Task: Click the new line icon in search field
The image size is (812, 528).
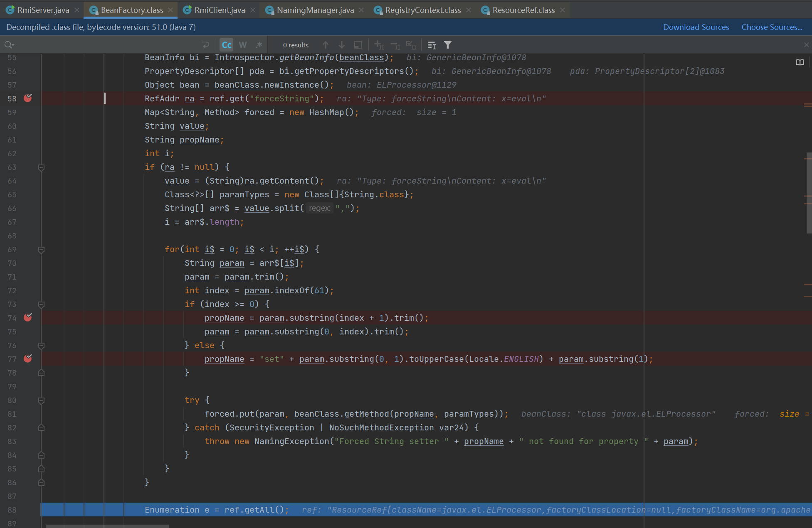Action: [205, 45]
